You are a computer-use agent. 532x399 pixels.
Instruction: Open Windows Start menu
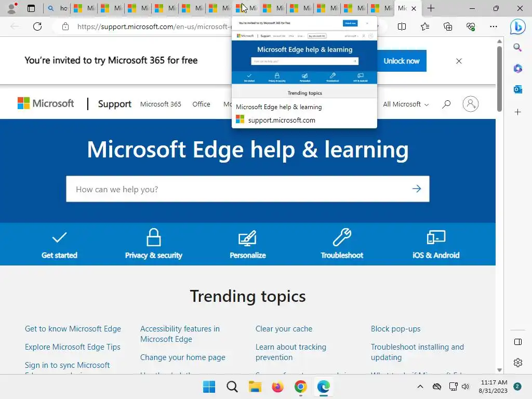coord(209,387)
